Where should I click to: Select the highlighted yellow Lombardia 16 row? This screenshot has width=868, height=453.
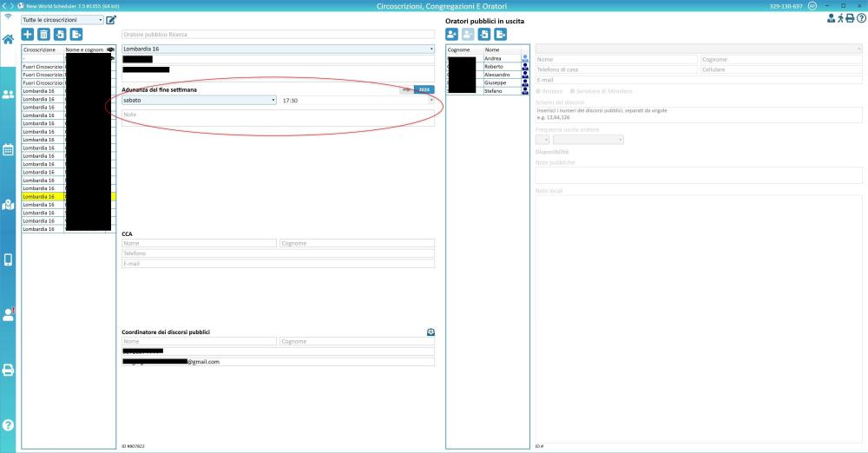(x=43, y=197)
